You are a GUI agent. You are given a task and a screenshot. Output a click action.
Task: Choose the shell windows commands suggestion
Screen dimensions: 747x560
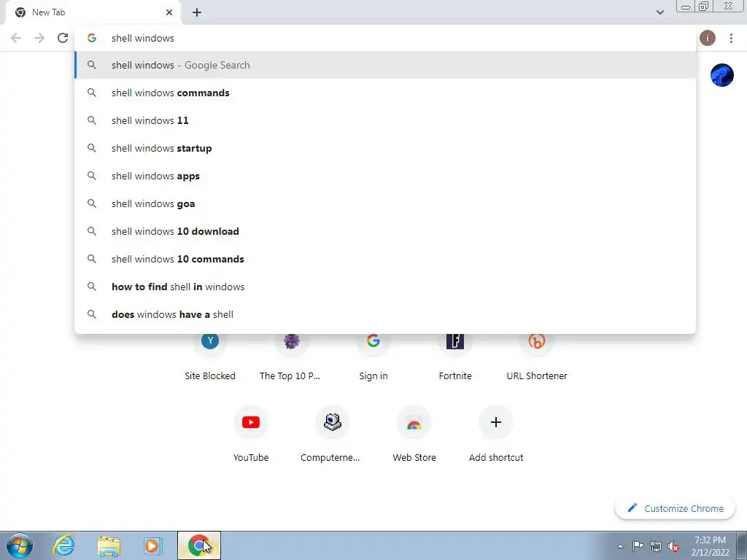pos(385,93)
